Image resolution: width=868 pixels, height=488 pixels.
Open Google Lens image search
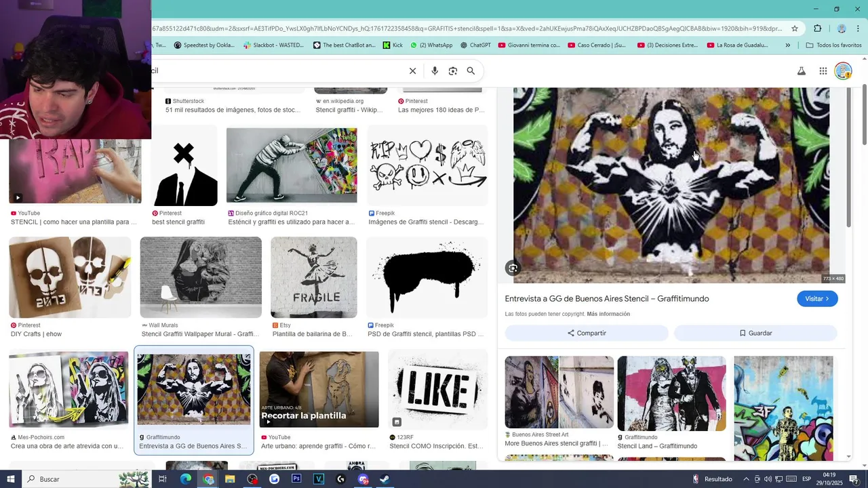pos(453,70)
